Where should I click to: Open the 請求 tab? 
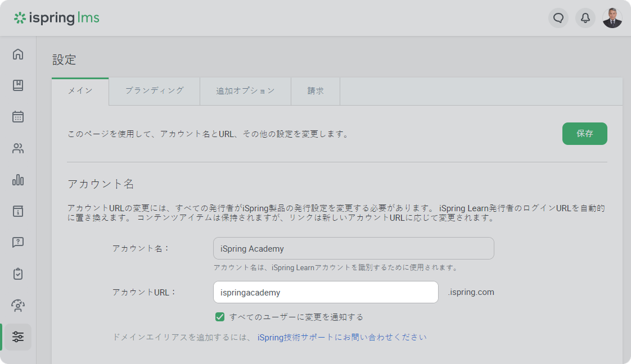coord(315,91)
